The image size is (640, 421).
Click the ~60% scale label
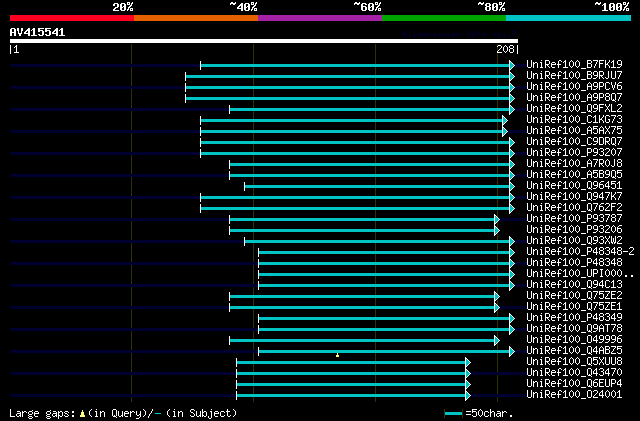click(367, 7)
